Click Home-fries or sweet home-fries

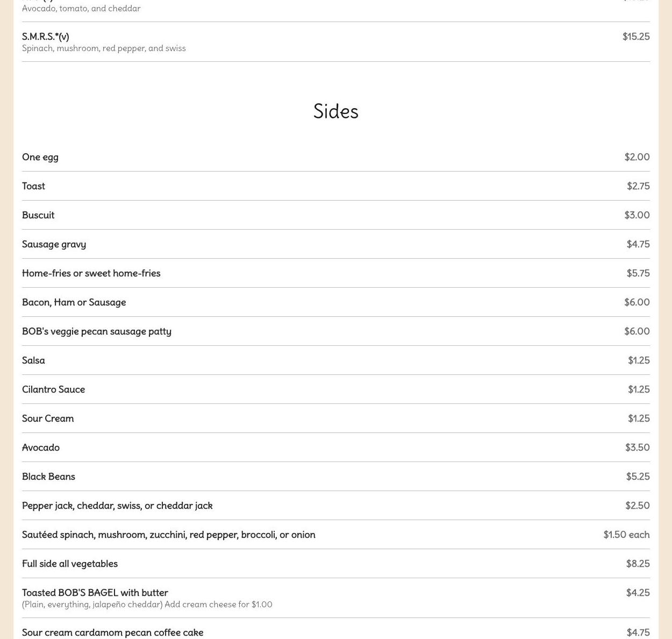tap(336, 273)
